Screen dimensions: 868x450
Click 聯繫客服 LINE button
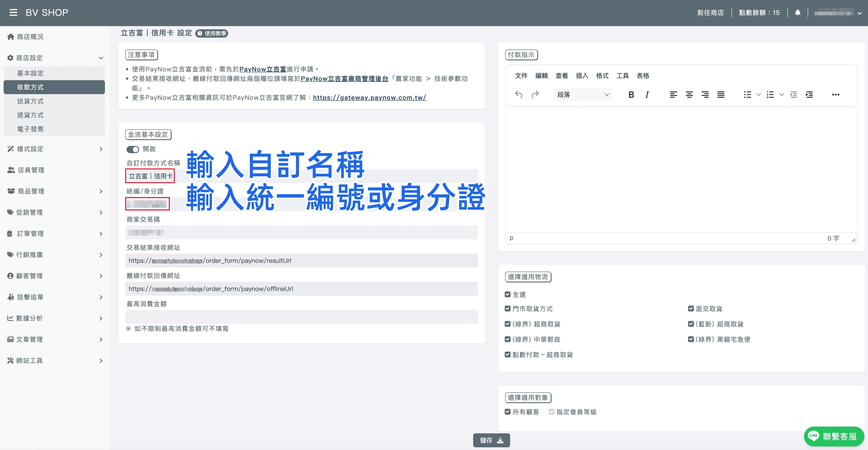click(x=834, y=436)
